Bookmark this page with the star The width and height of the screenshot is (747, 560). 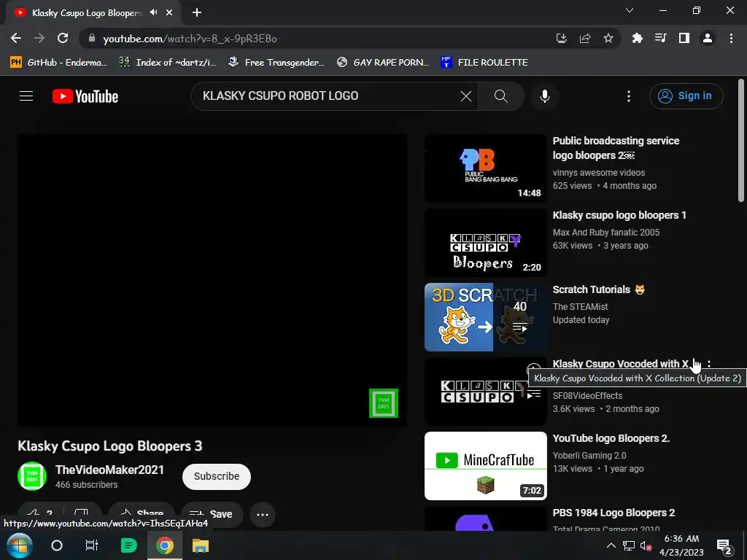pyautogui.click(x=608, y=38)
